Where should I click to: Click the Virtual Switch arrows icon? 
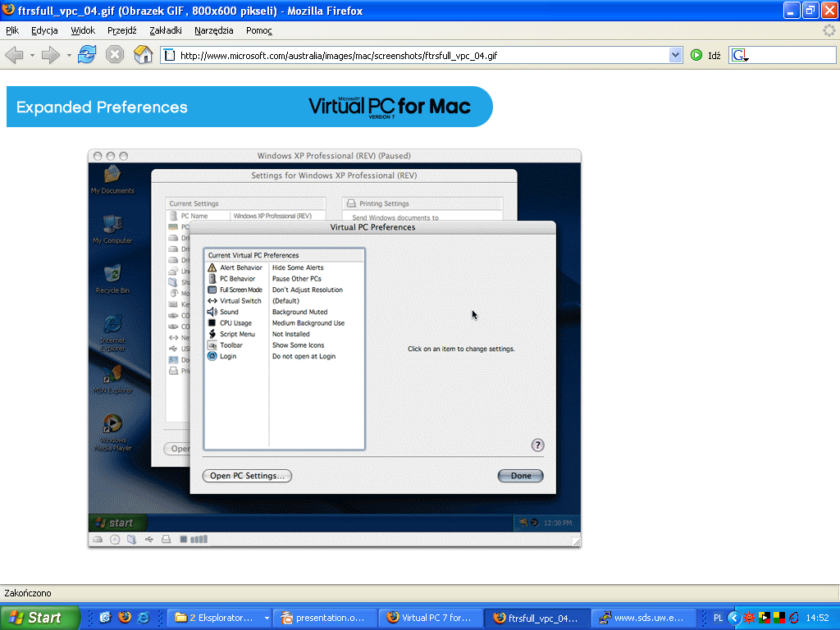coord(212,300)
